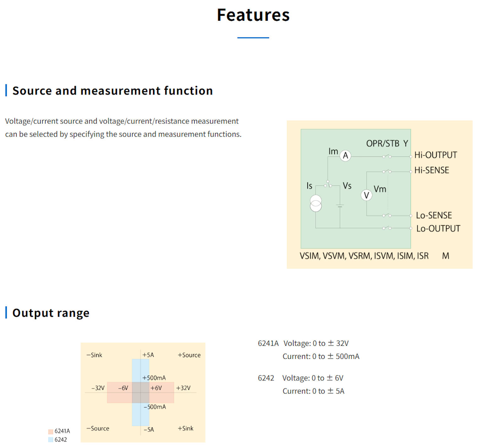This screenshot has width=480, height=448.
Task: Click the 6242 Current: 0 to ±5A text
Action: point(313,391)
